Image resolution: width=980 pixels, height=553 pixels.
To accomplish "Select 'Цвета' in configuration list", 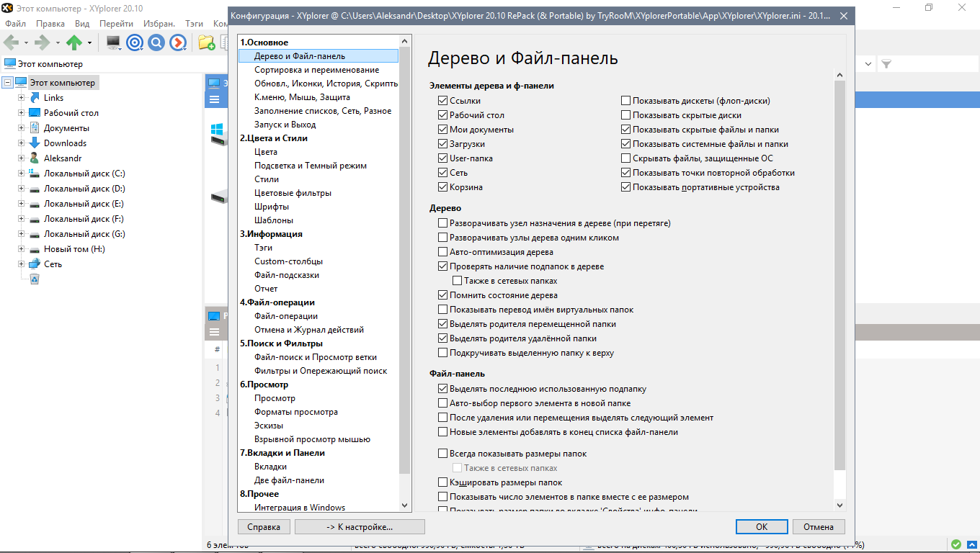I will (266, 152).
